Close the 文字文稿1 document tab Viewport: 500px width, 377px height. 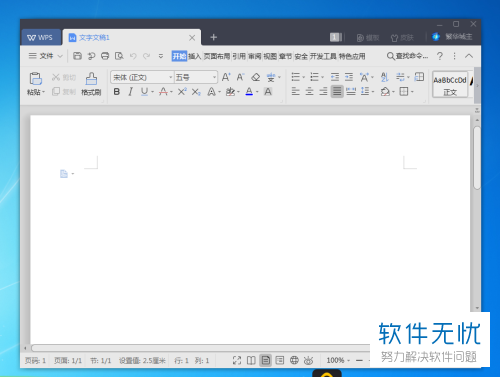point(192,38)
